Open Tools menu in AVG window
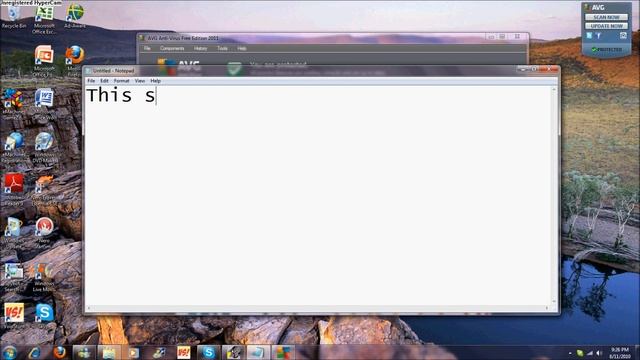This screenshot has height=360, width=640. tap(222, 48)
